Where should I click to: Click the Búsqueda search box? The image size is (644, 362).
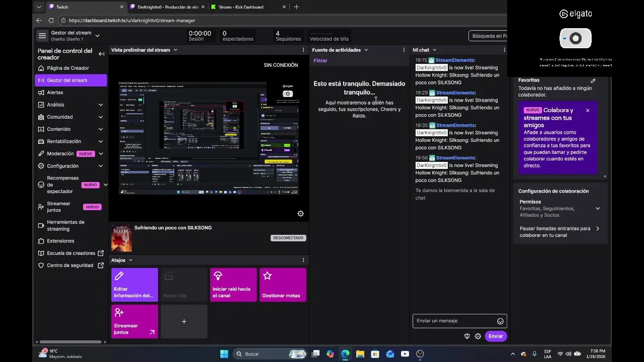point(488,36)
